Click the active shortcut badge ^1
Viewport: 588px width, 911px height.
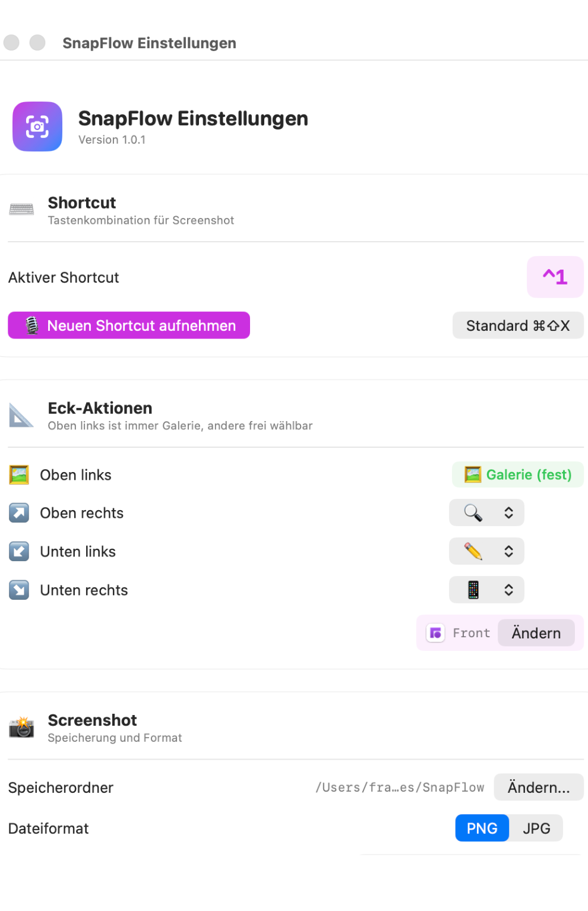point(555,277)
